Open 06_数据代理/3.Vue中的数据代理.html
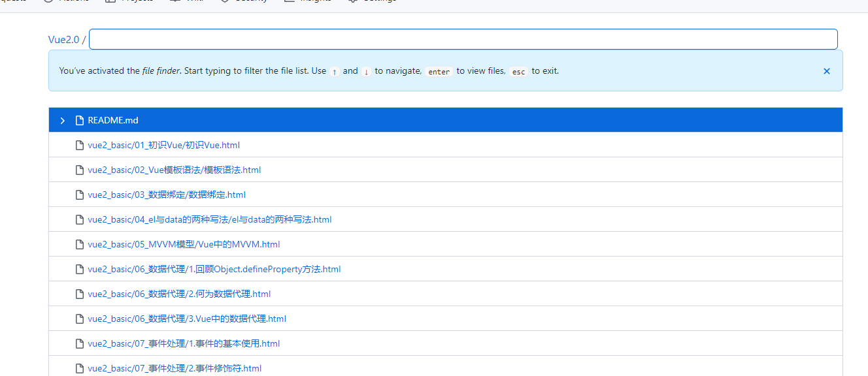The image size is (868, 376). pos(187,319)
